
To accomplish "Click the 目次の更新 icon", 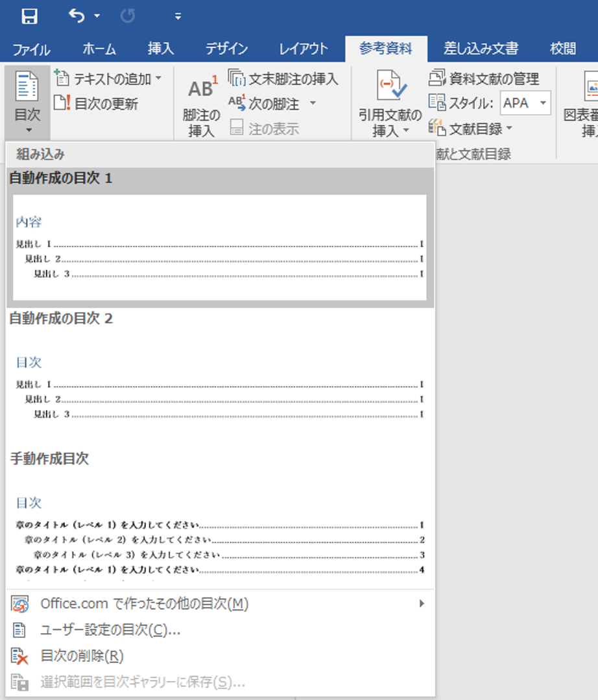I will pyautogui.click(x=62, y=104).
